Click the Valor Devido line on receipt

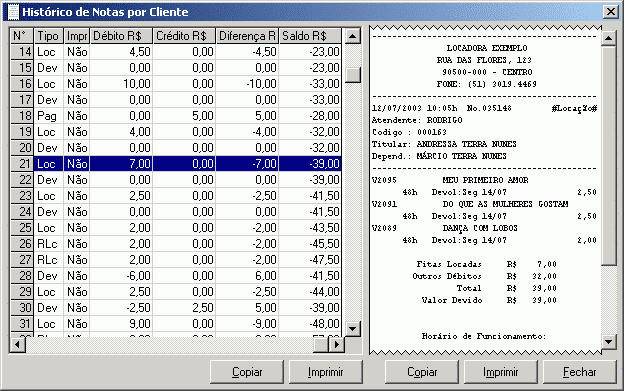click(x=489, y=300)
